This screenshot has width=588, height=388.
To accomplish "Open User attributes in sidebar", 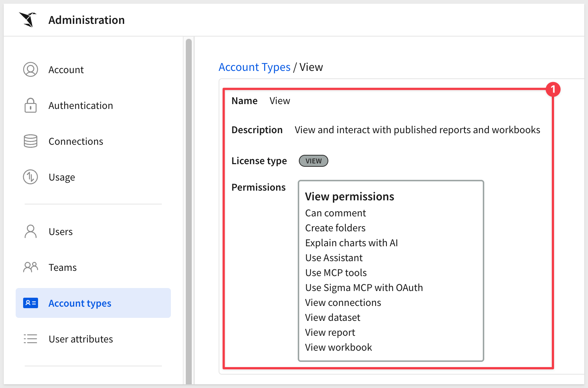I will point(93,339).
